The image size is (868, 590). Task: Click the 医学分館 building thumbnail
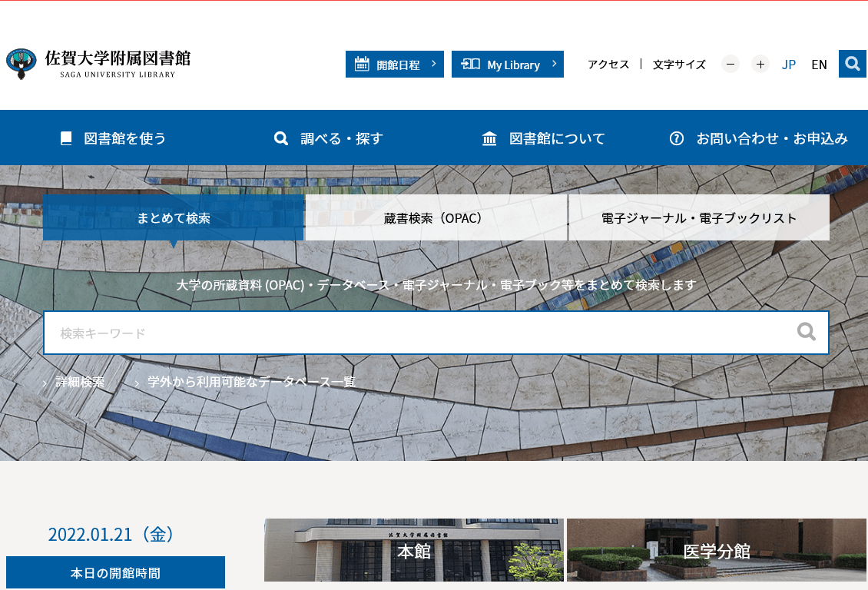tap(717, 549)
